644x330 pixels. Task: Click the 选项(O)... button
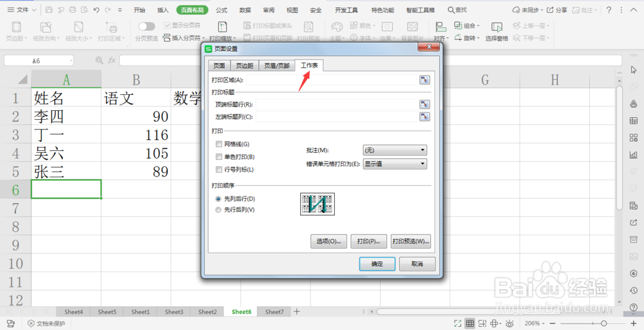[328, 241]
